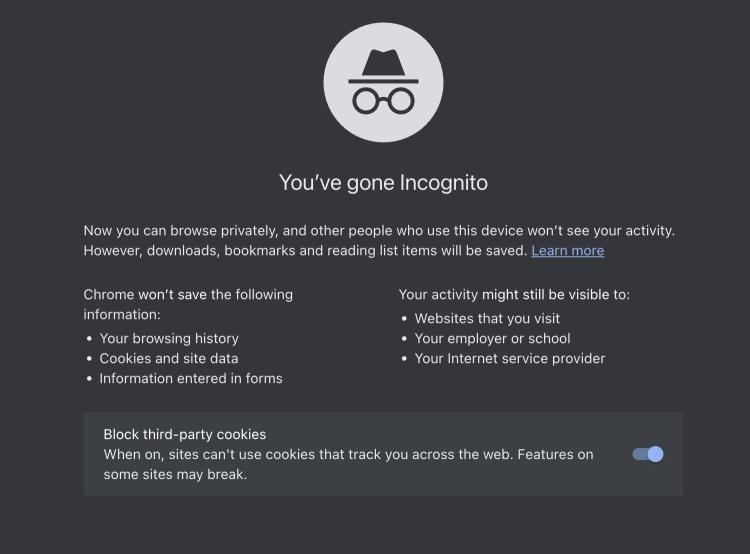Open the Learn more link
This screenshot has width=750, height=554.
click(x=567, y=251)
